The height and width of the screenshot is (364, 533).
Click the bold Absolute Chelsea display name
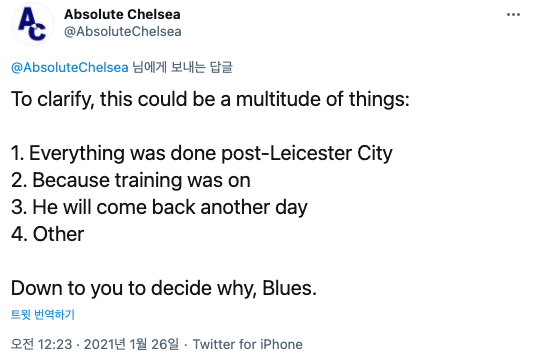tap(122, 14)
